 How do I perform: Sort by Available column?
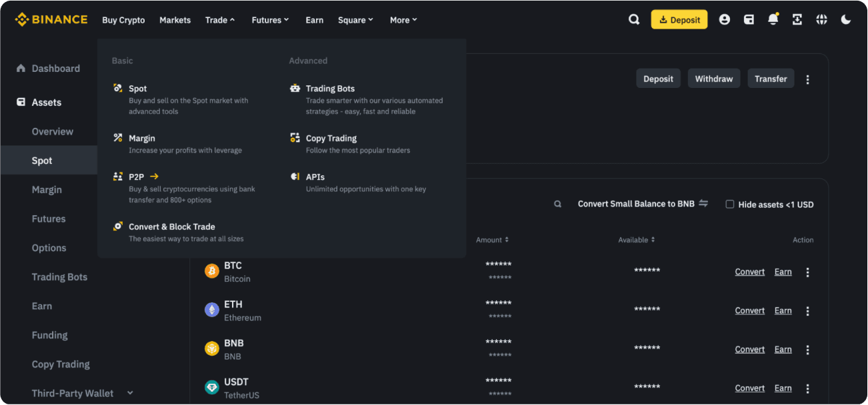click(637, 240)
